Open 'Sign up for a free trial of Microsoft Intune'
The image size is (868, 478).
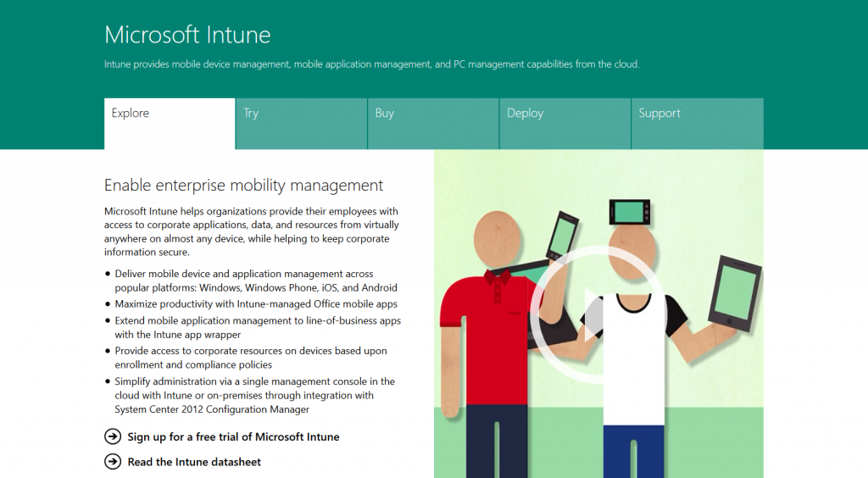pyautogui.click(x=233, y=437)
